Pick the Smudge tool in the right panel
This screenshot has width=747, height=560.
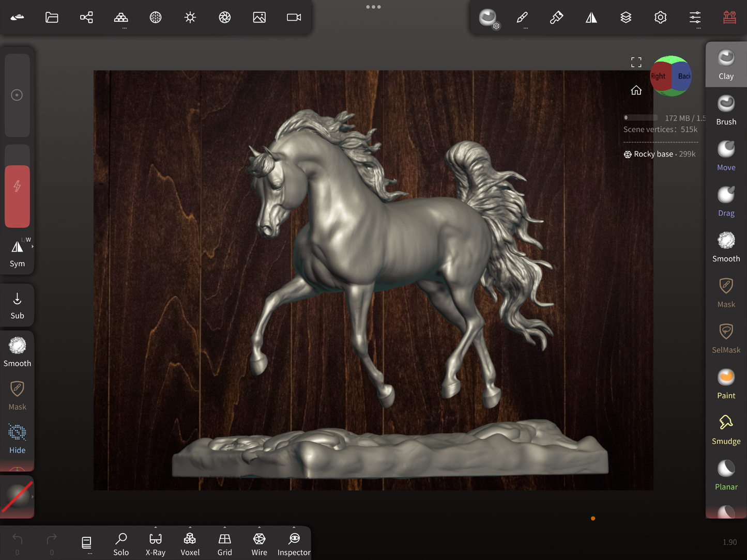pos(726,430)
